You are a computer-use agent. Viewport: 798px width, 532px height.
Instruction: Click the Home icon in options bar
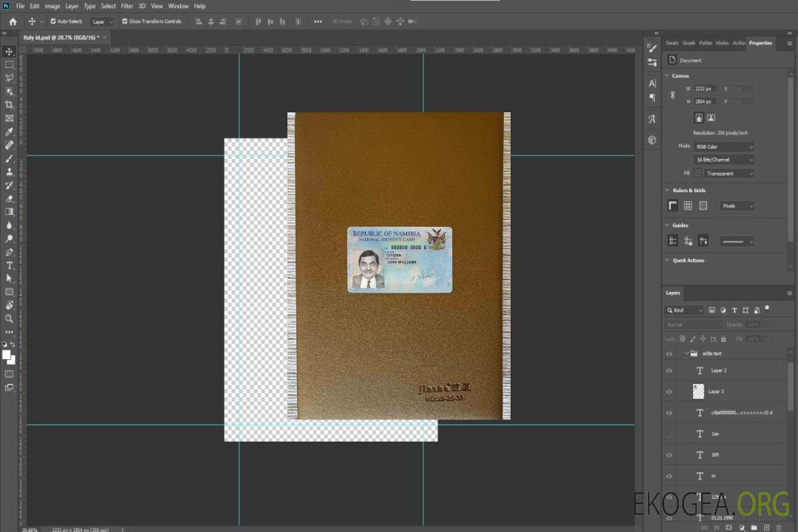[x=13, y=21]
